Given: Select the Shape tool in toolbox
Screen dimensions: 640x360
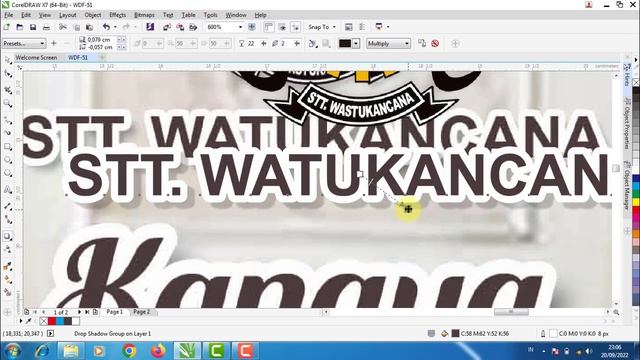Looking at the screenshot, I should point(7,74).
